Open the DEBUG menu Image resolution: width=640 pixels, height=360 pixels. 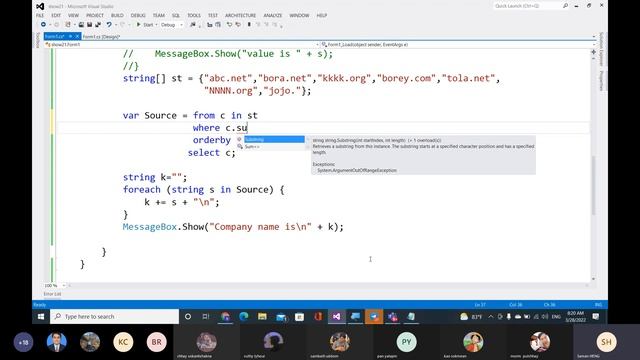[138, 16]
